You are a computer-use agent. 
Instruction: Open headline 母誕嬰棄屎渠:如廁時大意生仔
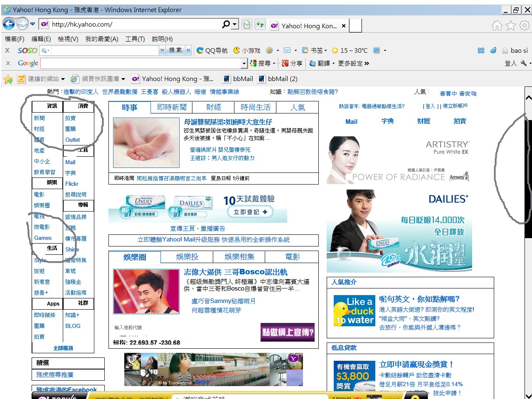[x=228, y=122]
